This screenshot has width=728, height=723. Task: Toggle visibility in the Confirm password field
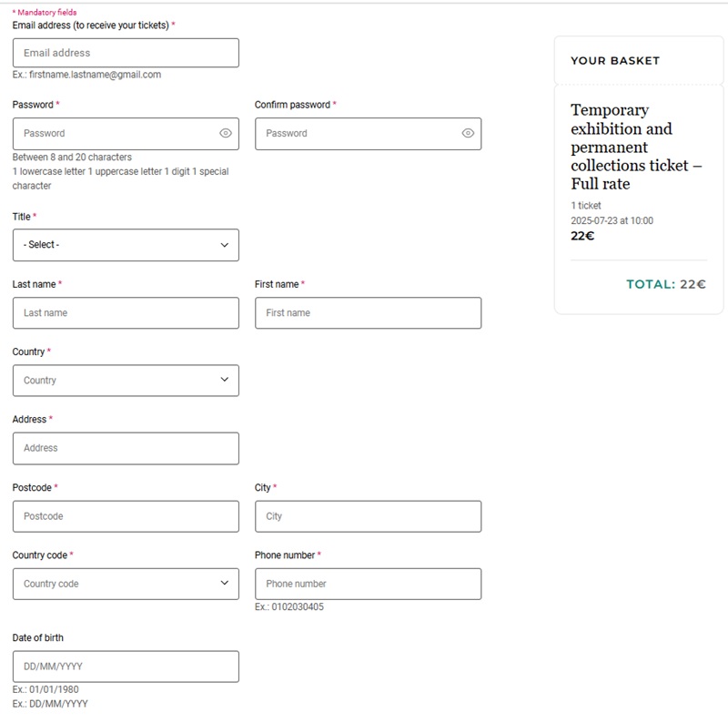[468, 133]
